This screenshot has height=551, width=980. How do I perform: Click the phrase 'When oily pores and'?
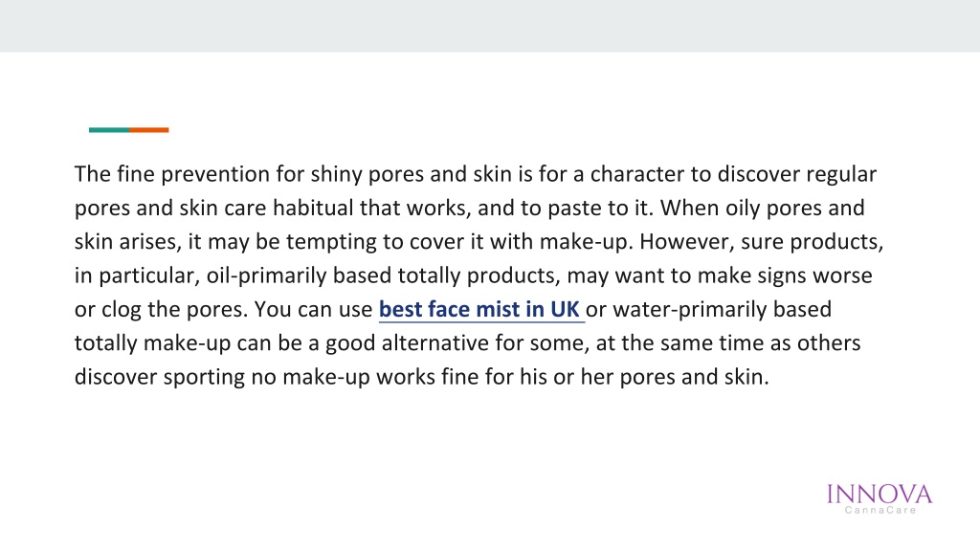[763, 208]
